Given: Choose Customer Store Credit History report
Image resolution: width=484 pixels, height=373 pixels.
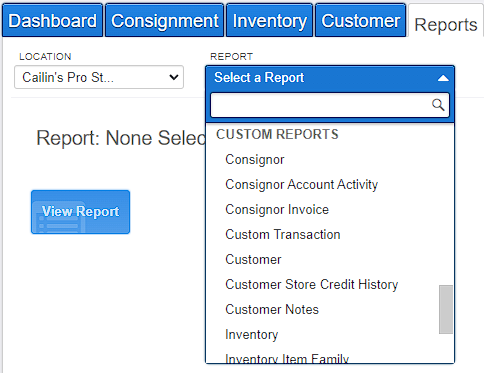Looking at the screenshot, I should 312,285.
